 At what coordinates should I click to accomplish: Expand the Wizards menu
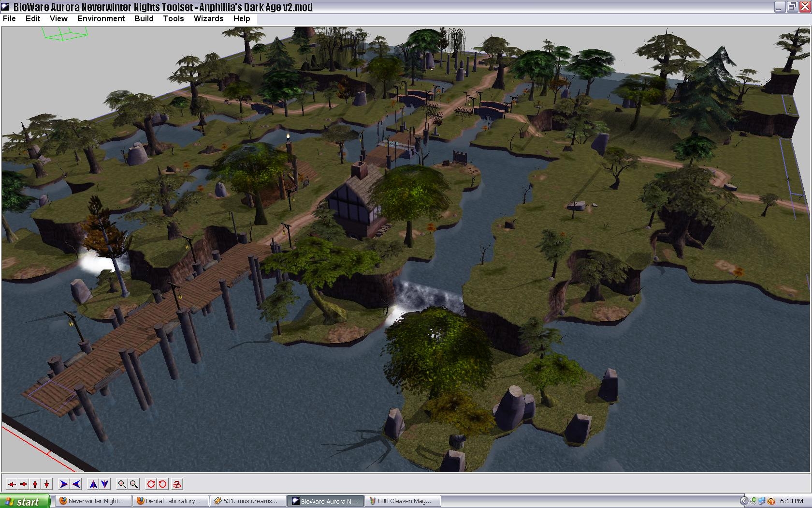pos(208,18)
